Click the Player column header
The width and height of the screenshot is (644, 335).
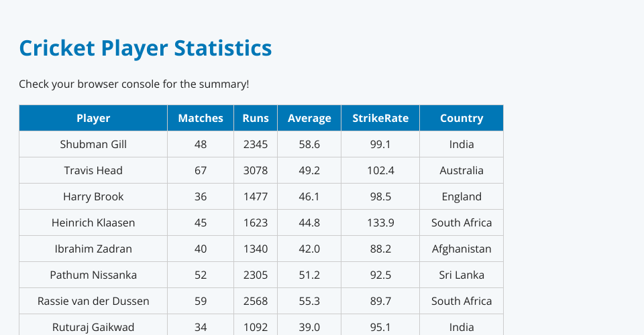93,118
